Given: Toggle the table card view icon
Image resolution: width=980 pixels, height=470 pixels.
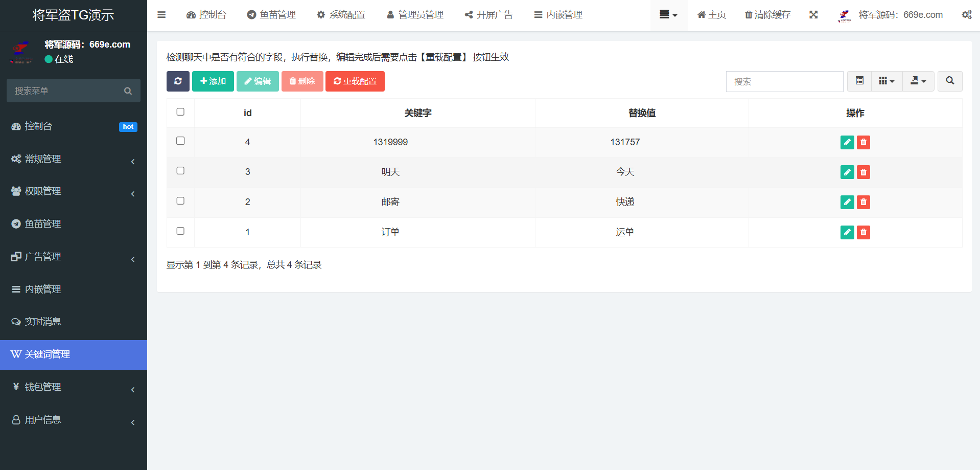Looking at the screenshot, I should click(859, 81).
